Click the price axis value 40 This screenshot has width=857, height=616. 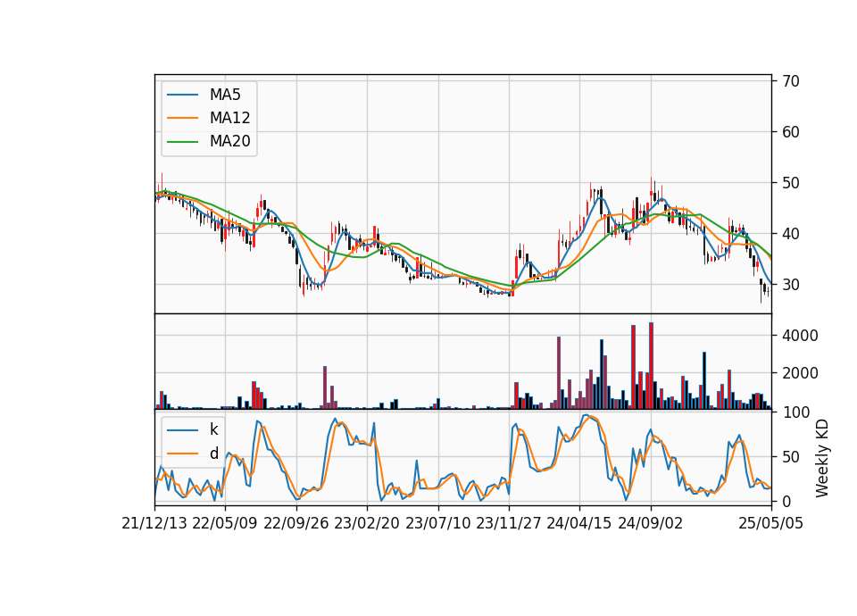pyautogui.click(x=790, y=233)
